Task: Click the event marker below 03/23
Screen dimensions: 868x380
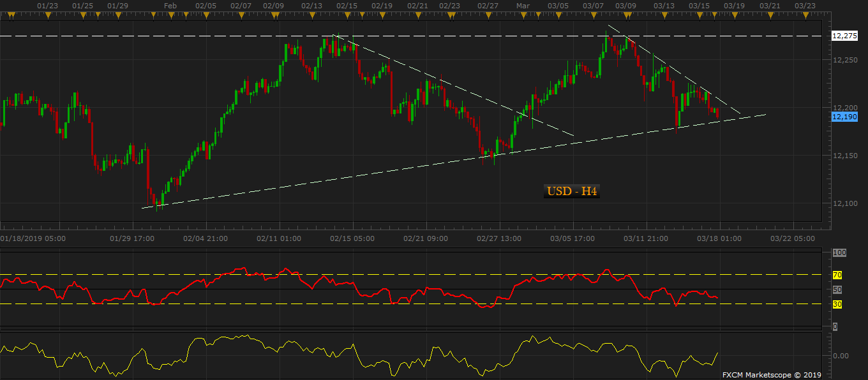Action: 804,17
